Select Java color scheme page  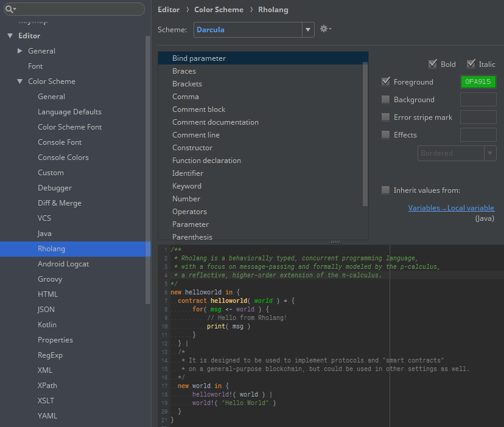[44, 234]
